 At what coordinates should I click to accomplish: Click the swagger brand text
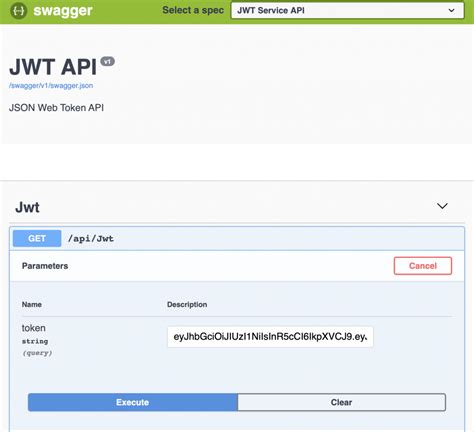click(x=63, y=11)
